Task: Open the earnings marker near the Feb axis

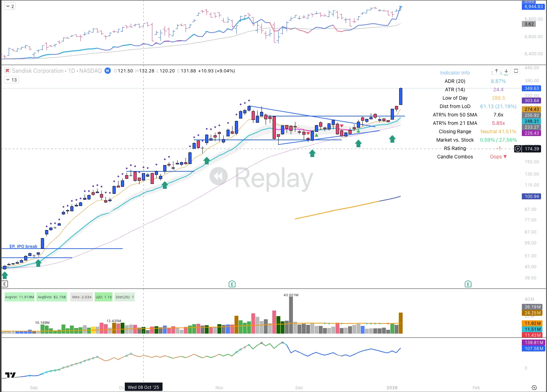Action: click(468, 284)
